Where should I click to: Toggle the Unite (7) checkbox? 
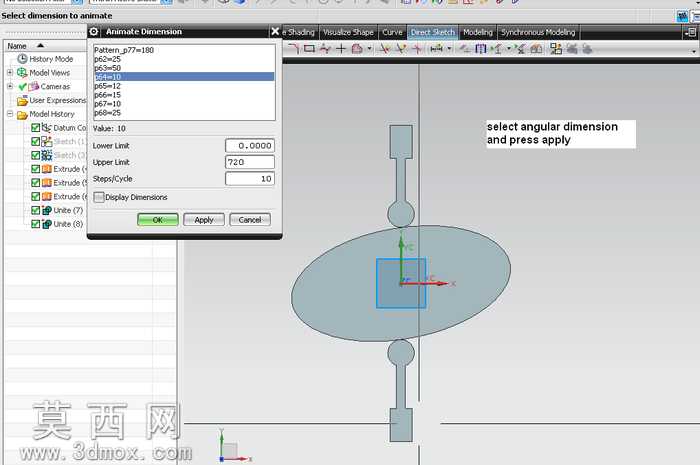click(x=36, y=210)
